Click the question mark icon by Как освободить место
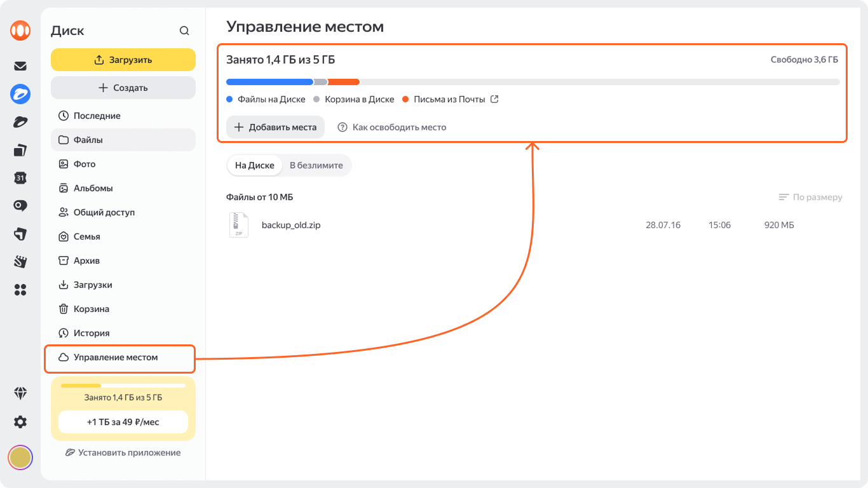Viewport: 868px width, 488px height. tap(342, 127)
